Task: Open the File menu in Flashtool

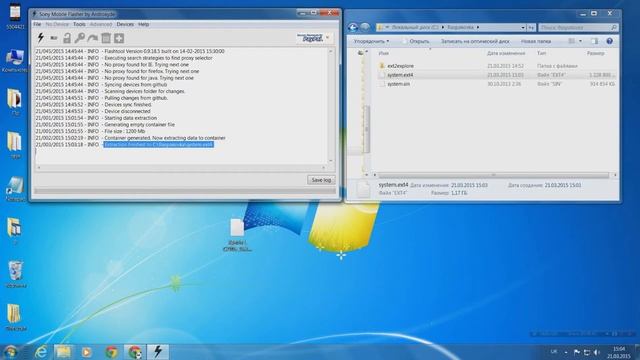Action: (x=37, y=24)
